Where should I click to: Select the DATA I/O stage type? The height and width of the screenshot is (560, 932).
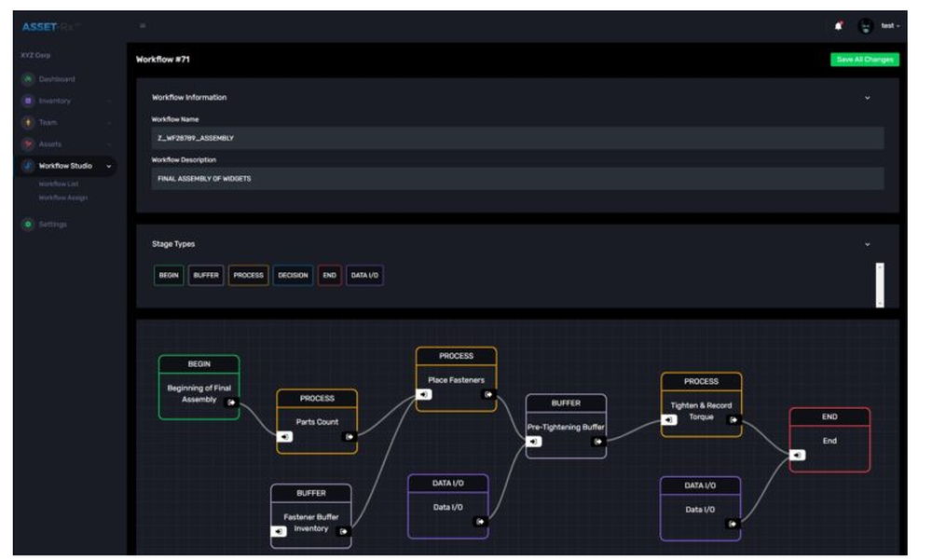tap(364, 275)
